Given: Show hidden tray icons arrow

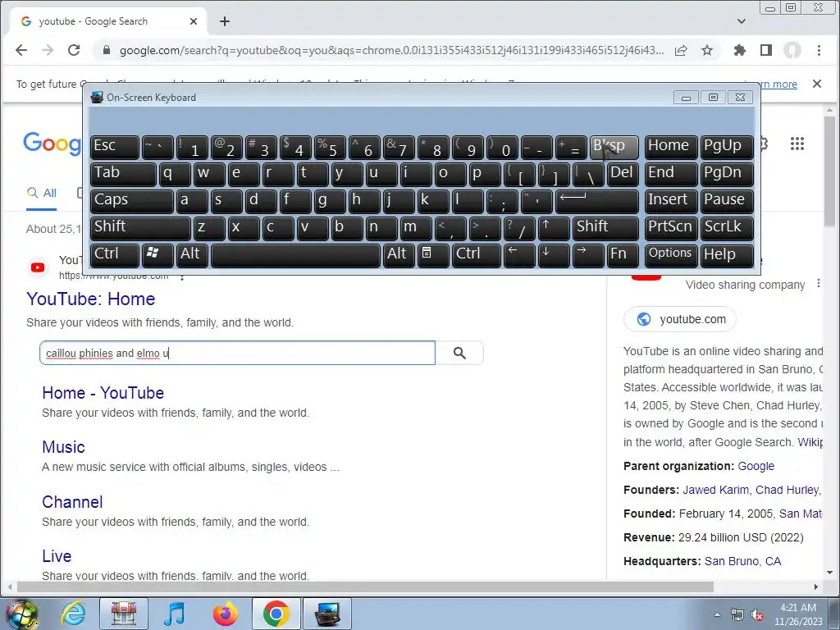Looking at the screenshot, I should [717, 615].
